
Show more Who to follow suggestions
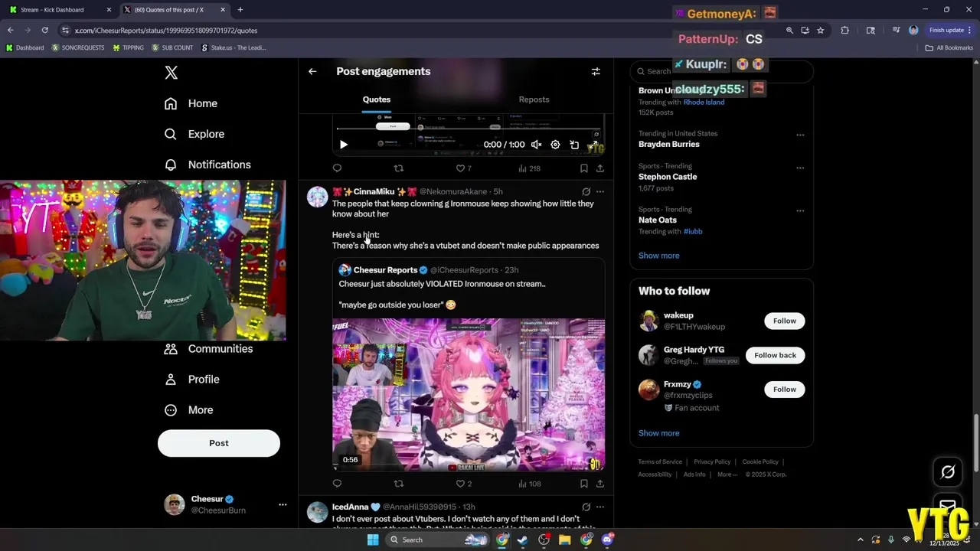click(659, 433)
